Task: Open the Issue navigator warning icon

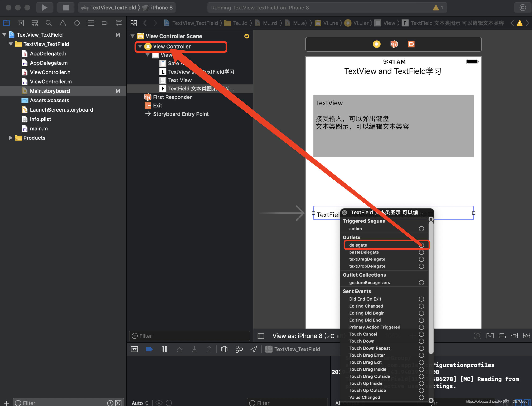Action: [x=63, y=23]
